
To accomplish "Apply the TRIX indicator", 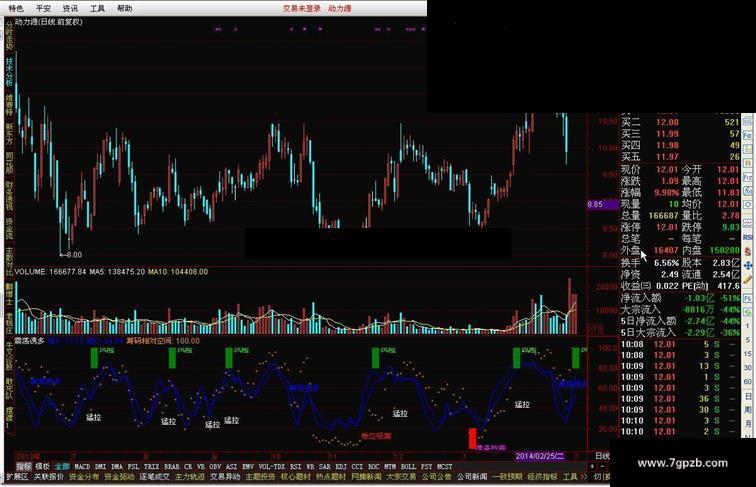I will (151, 466).
